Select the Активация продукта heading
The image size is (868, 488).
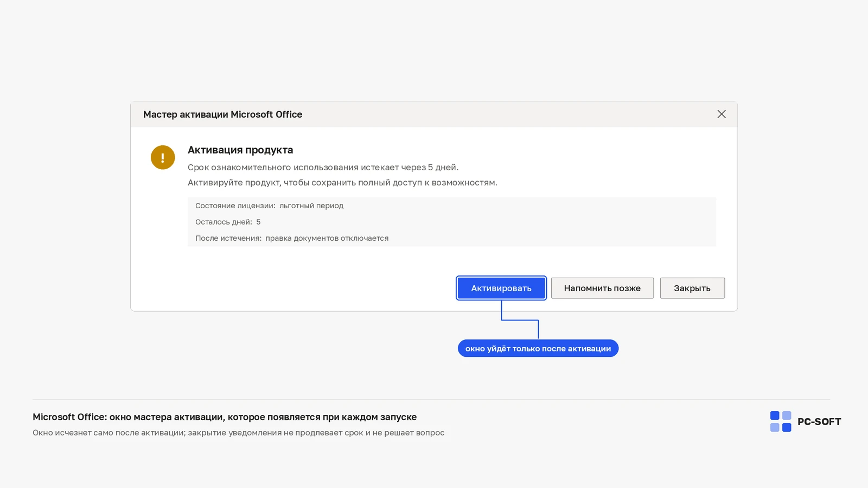(x=240, y=150)
